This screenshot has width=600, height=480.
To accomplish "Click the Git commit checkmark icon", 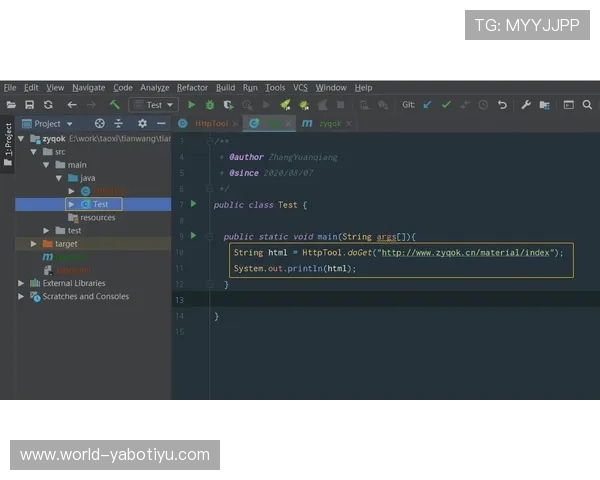I will click(446, 104).
